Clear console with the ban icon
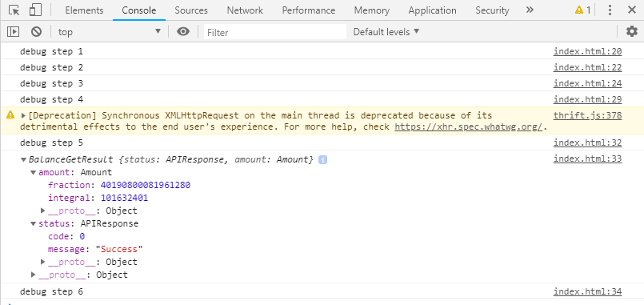Screen dimensions: 644x305 click(37, 32)
